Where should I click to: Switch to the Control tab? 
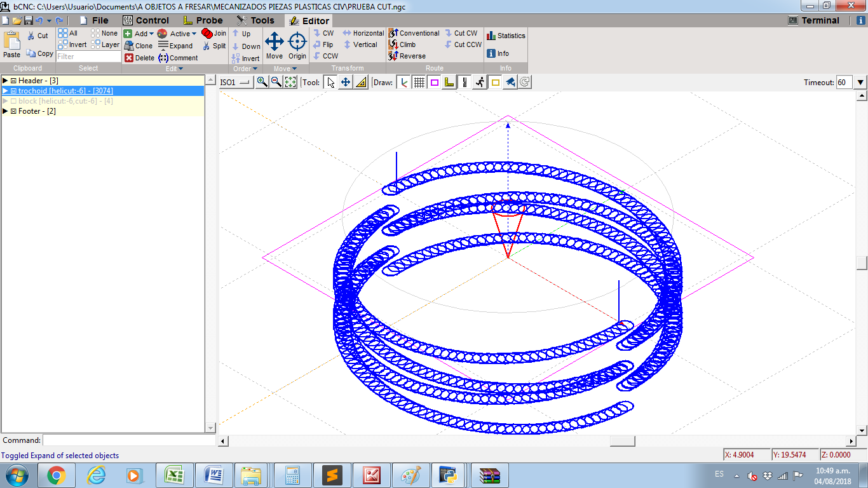tap(146, 20)
